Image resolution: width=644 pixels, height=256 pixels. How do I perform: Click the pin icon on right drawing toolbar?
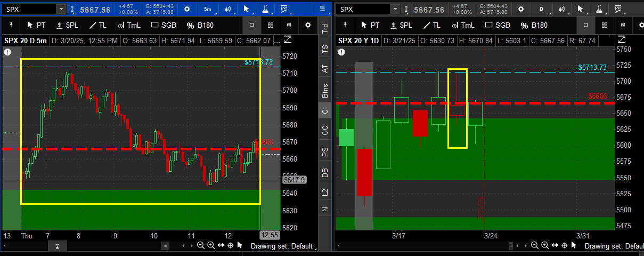click(344, 25)
